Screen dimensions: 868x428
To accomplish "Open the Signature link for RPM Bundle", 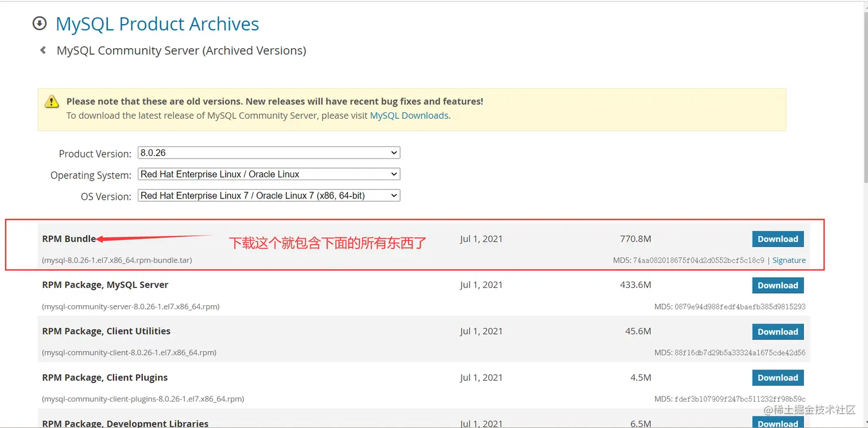I will coord(789,260).
